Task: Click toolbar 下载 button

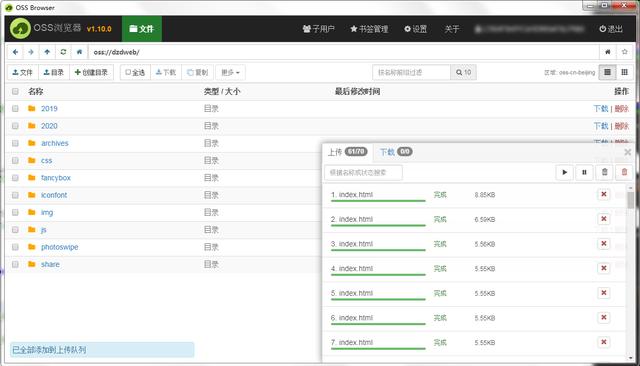Action: (x=166, y=72)
